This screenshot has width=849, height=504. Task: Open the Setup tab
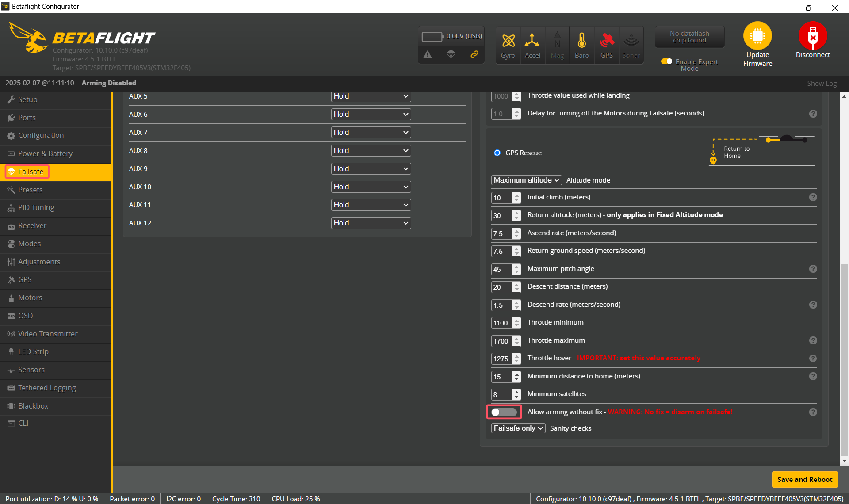click(x=55, y=100)
